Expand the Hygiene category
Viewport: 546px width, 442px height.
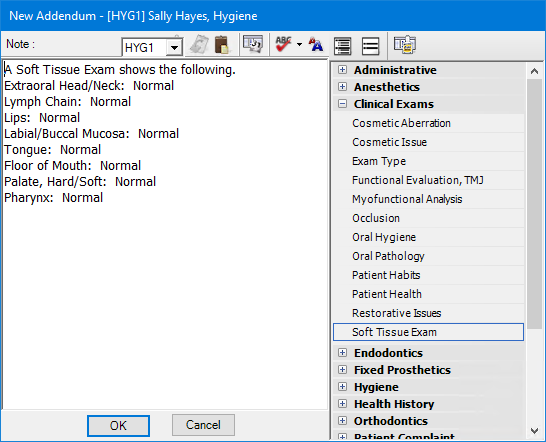click(x=343, y=387)
